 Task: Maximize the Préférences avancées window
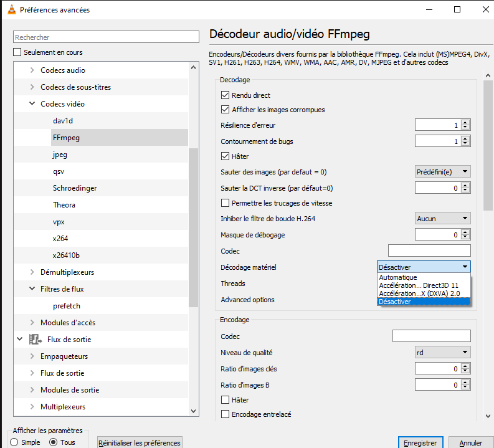tap(457, 9)
